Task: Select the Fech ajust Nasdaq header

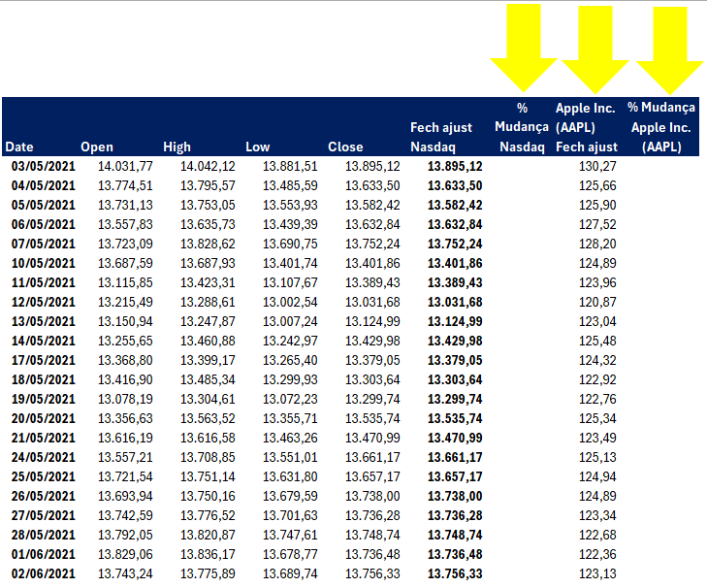Action: click(441, 137)
